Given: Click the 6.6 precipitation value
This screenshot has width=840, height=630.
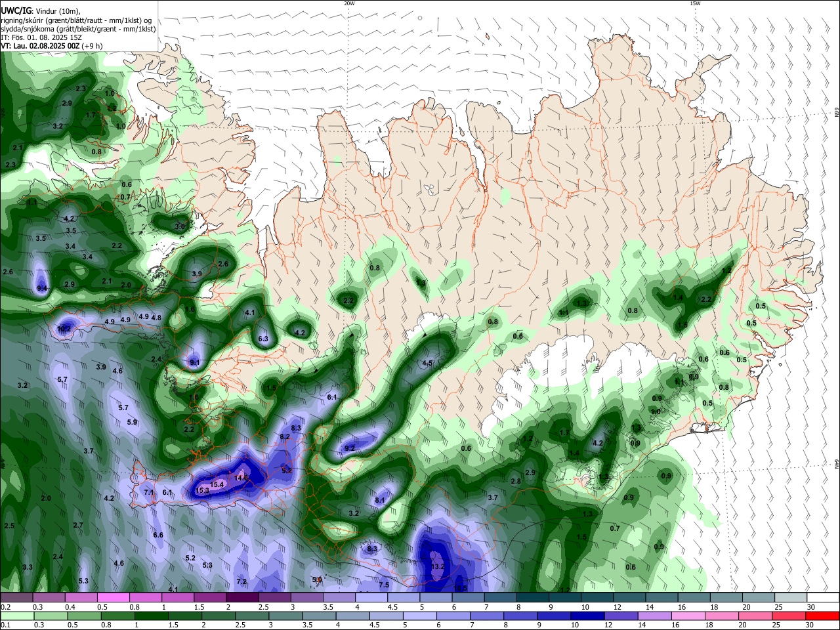Looking at the screenshot, I should point(158,535).
